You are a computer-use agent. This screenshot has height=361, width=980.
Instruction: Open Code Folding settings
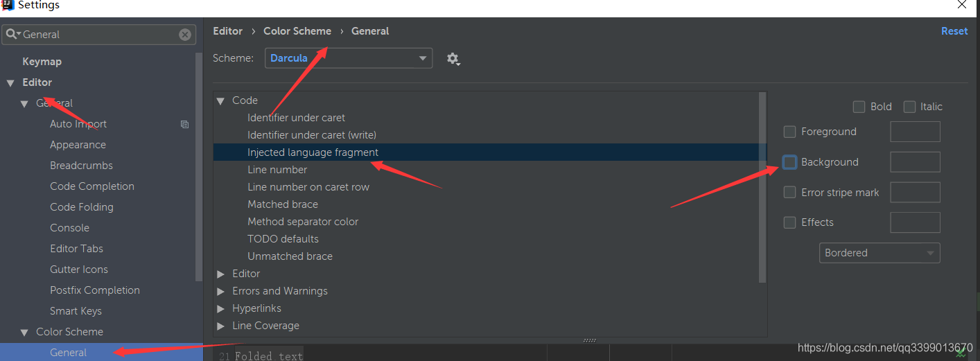tap(82, 207)
